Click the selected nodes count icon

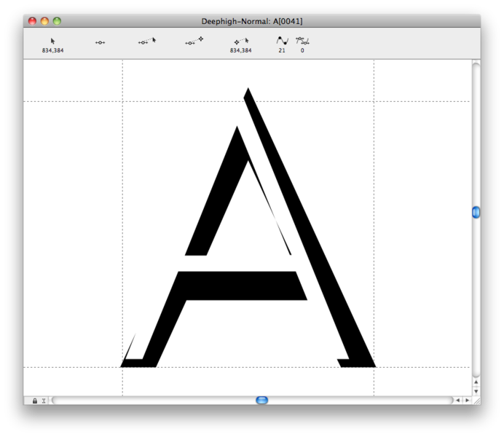(302, 42)
